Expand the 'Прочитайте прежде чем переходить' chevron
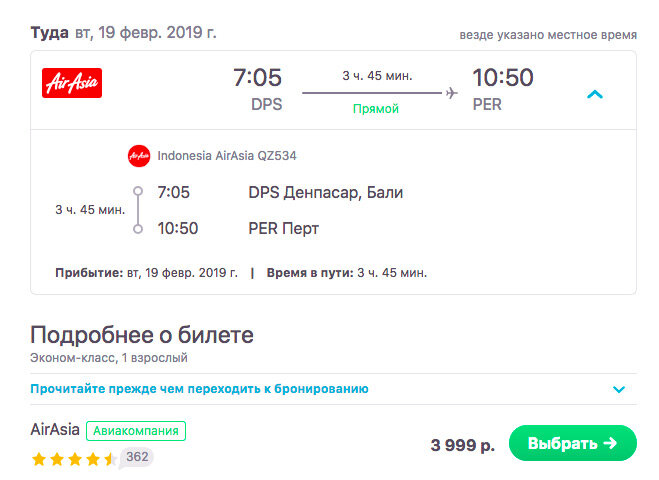The image size is (659, 480). tap(619, 389)
